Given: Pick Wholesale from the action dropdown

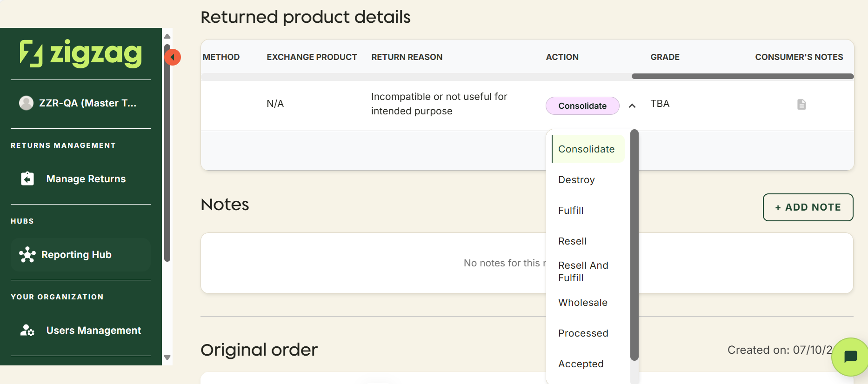Looking at the screenshot, I should [x=582, y=302].
